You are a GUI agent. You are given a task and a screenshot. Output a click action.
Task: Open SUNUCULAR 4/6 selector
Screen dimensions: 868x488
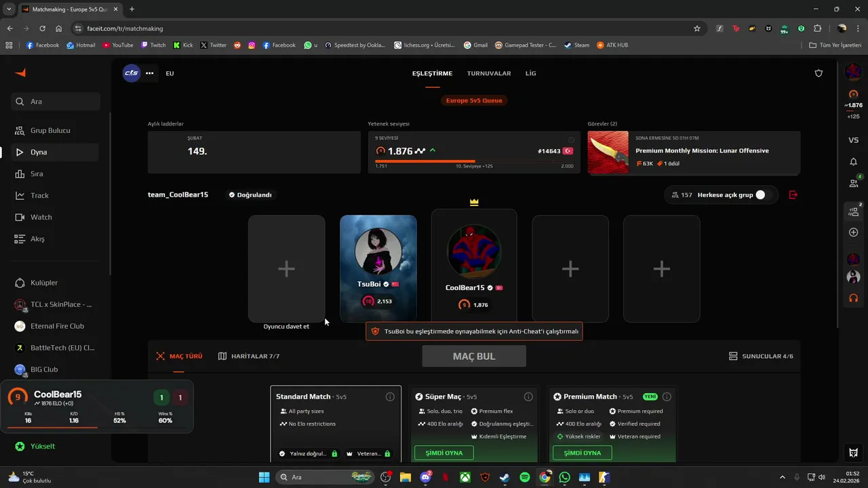click(761, 356)
